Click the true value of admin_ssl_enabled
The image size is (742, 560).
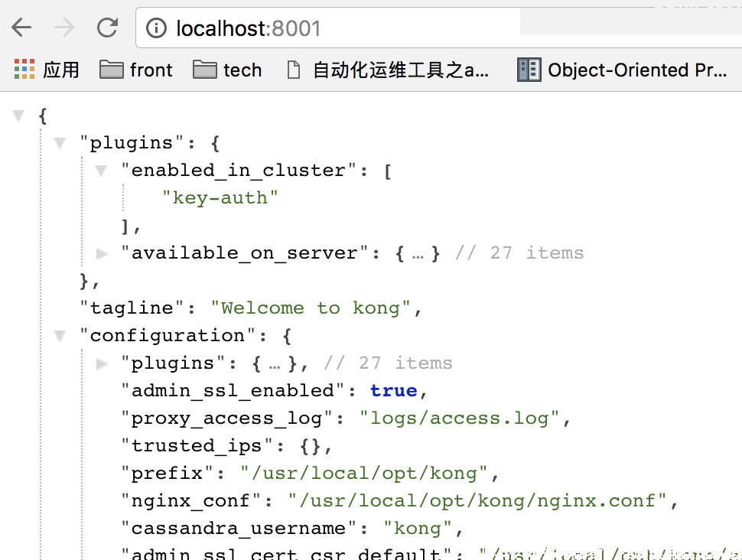[394, 391]
